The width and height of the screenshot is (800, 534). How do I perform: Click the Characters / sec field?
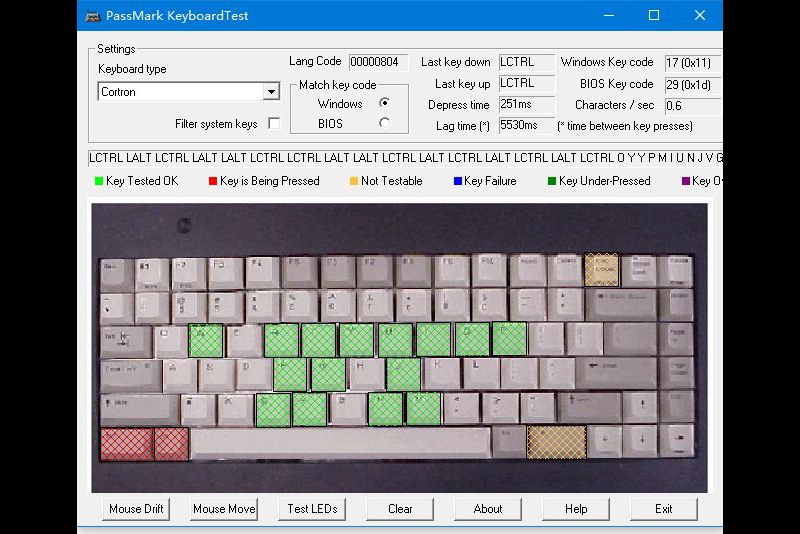point(693,106)
